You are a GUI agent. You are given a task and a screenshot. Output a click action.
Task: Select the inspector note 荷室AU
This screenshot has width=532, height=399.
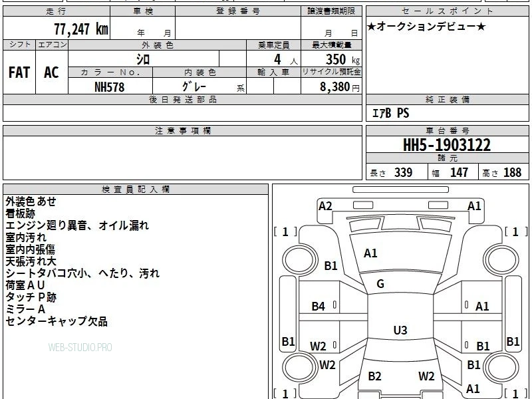25,285
